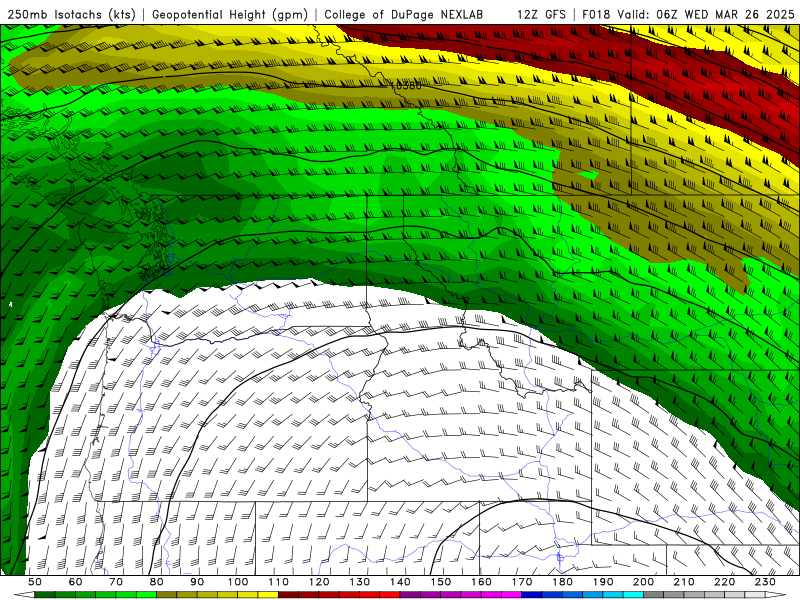Pick the dark red legend swatch starting at 110
Viewport: 800px width, 600px height.
289,595
